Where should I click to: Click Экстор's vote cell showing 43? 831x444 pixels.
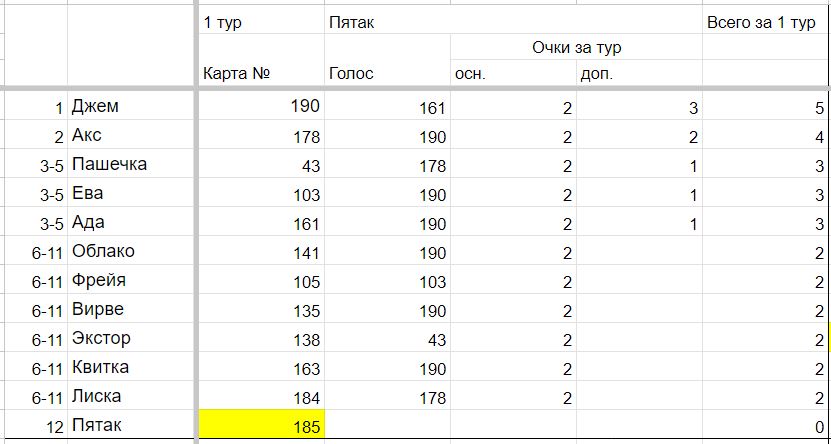(387, 338)
